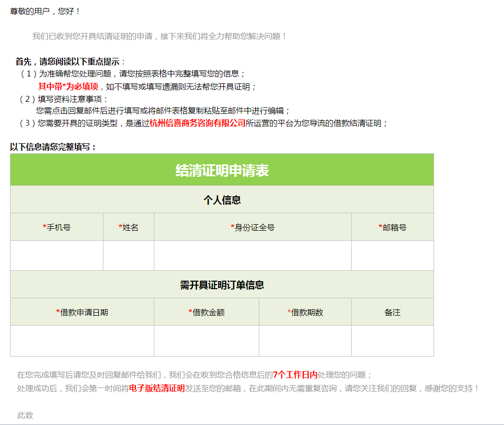504x425 pixels.
Task: Click the *借款金额 column header
Action: click(x=206, y=312)
